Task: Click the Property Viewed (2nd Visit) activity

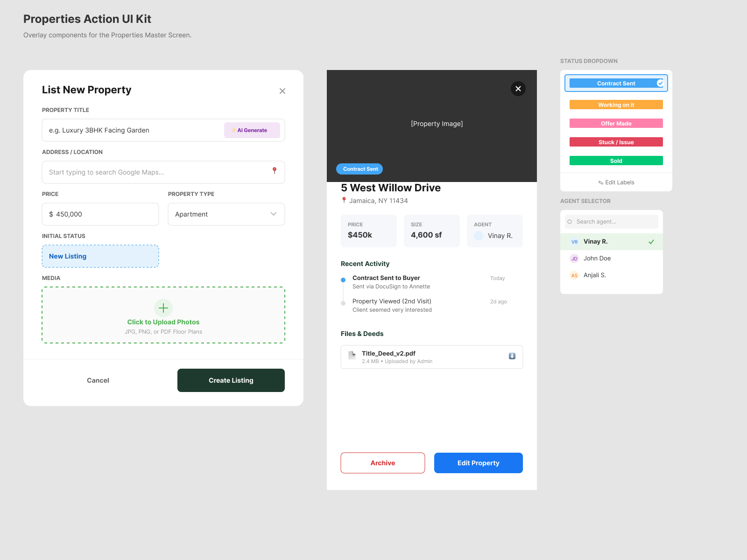Action: pyautogui.click(x=392, y=305)
